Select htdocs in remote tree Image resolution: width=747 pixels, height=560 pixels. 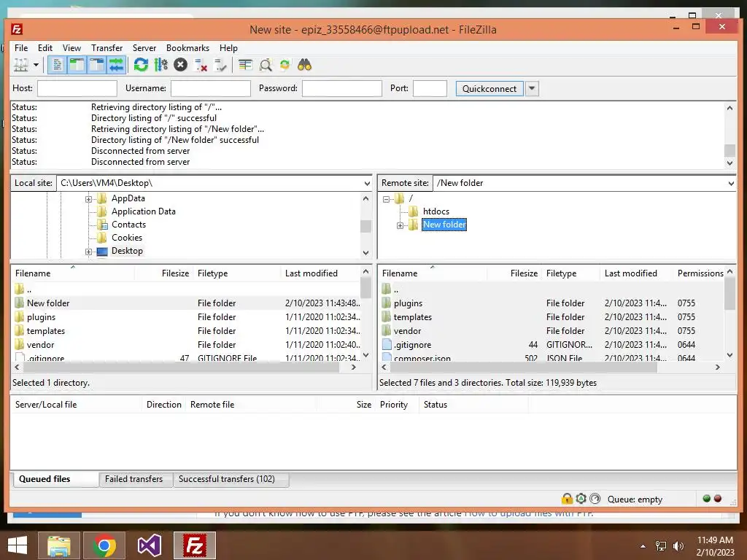[x=436, y=211]
